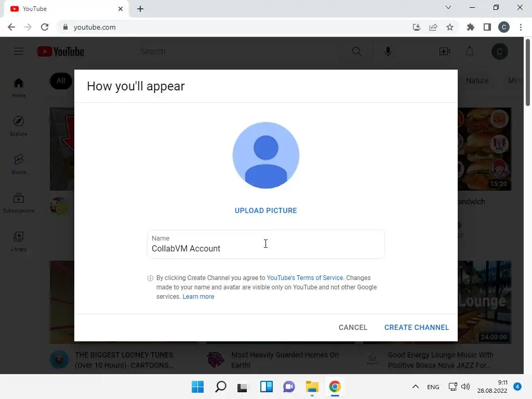The width and height of the screenshot is (532, 399).
Task: Open Windows taskbar search
Action: click(x=220, y=387)
